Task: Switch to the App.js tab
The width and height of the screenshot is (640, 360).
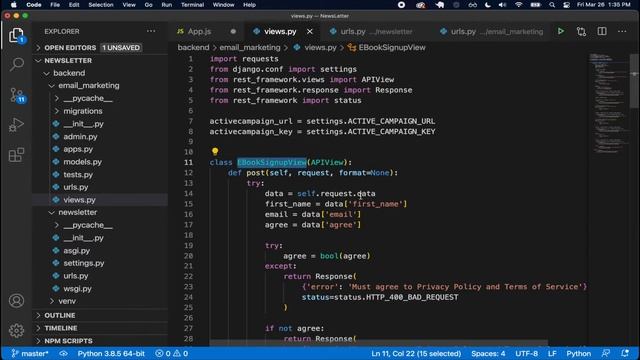Action: pos(199,31)
